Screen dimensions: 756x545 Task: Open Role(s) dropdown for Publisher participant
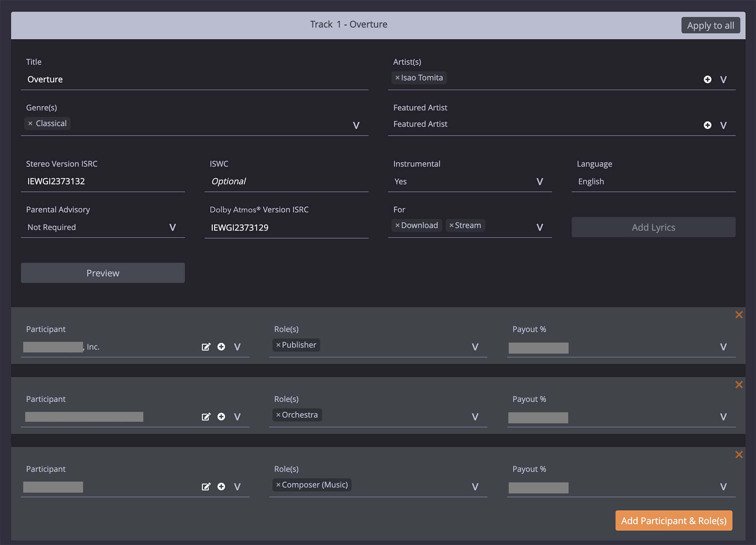pyautogui.click(x=475, y=347)
